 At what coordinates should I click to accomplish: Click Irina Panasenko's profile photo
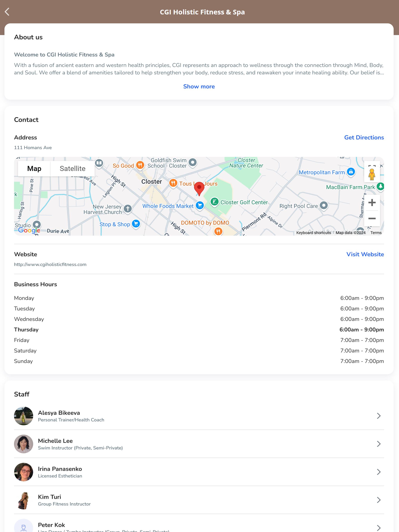click(x=24, y=472)
